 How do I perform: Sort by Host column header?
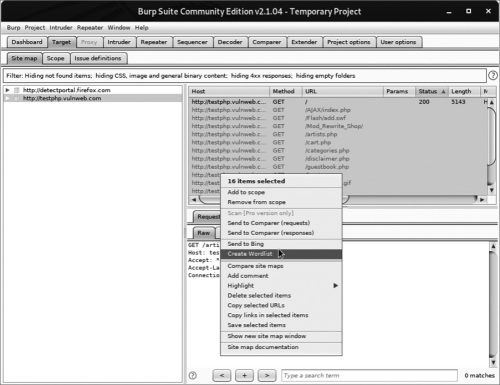tap(229, 91)
